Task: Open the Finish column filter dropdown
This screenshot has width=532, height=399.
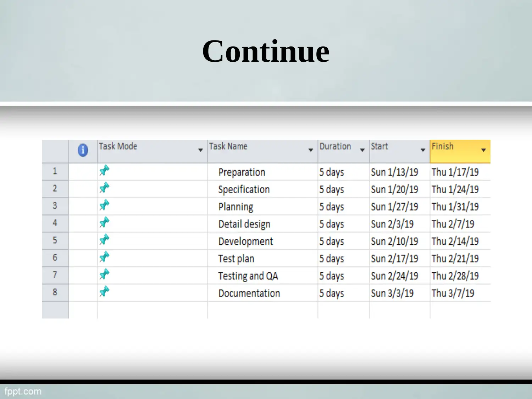Action: (x=483, y=150)
